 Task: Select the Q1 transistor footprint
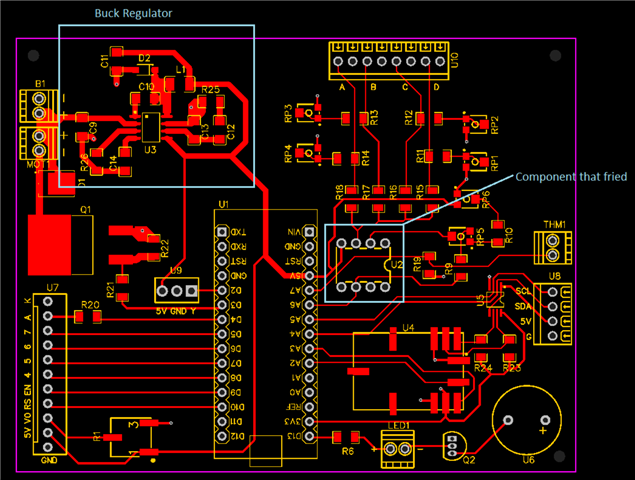[x=61, y=245]
